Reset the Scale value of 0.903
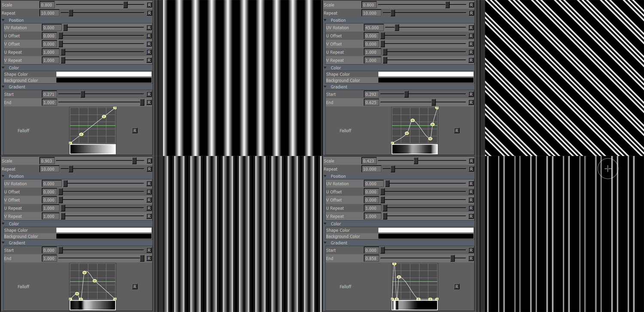The image size is (644, 312). (149, 161)
